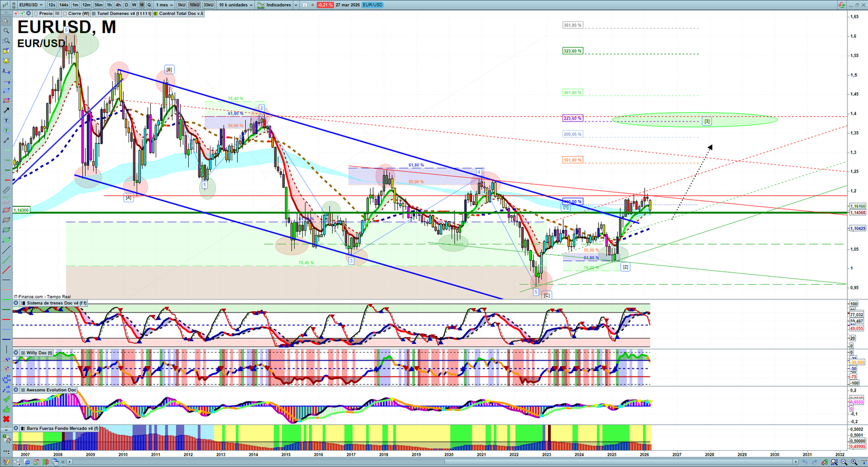
Task: Switch to the 56m timeframe
Action: [98, 5]
